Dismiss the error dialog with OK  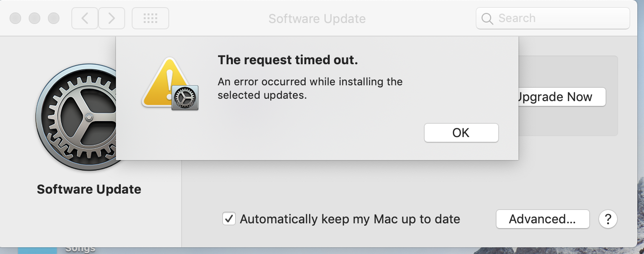[461, 133]
